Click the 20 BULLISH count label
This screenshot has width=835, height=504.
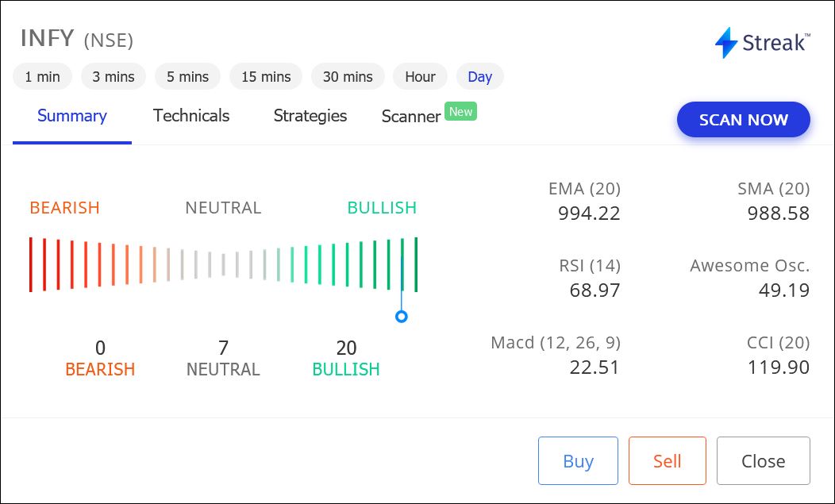(346, 359)
